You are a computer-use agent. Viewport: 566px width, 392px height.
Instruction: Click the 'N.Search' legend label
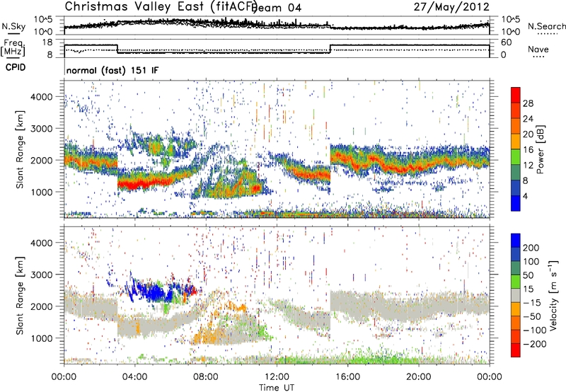(546, 26)
